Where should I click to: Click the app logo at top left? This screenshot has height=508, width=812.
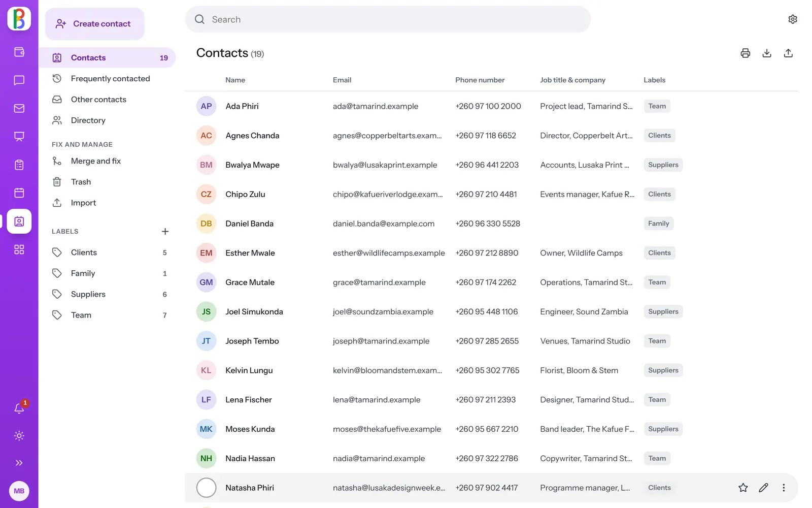[x=19, y=19]
